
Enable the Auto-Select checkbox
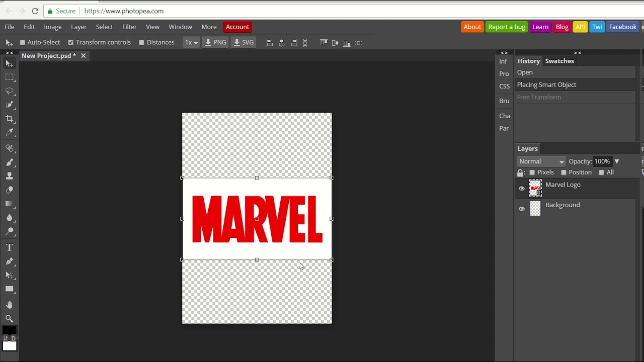tap(22, 43)
